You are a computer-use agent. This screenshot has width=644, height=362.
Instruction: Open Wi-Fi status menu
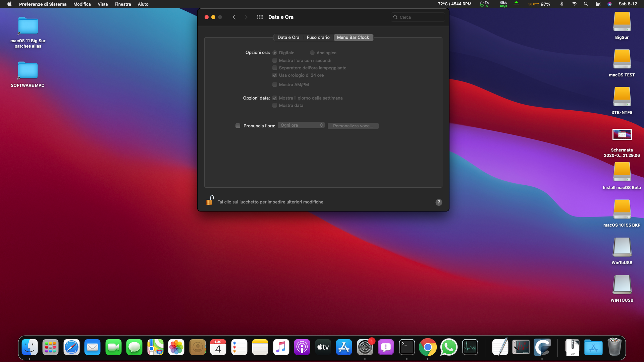[x=574, y=4]
